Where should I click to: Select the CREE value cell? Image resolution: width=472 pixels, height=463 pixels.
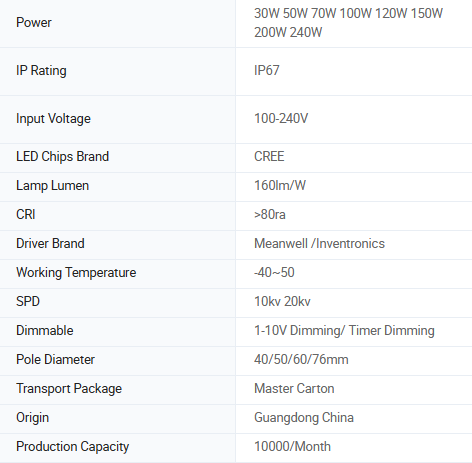coord(354,158)
